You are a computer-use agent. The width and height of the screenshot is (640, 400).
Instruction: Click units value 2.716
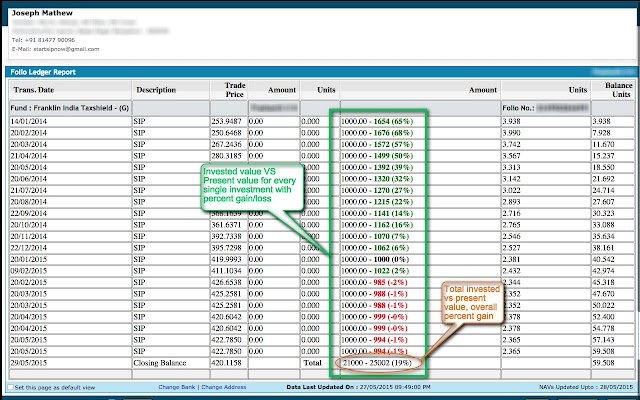pyautogui.click(x=511, y=213)
